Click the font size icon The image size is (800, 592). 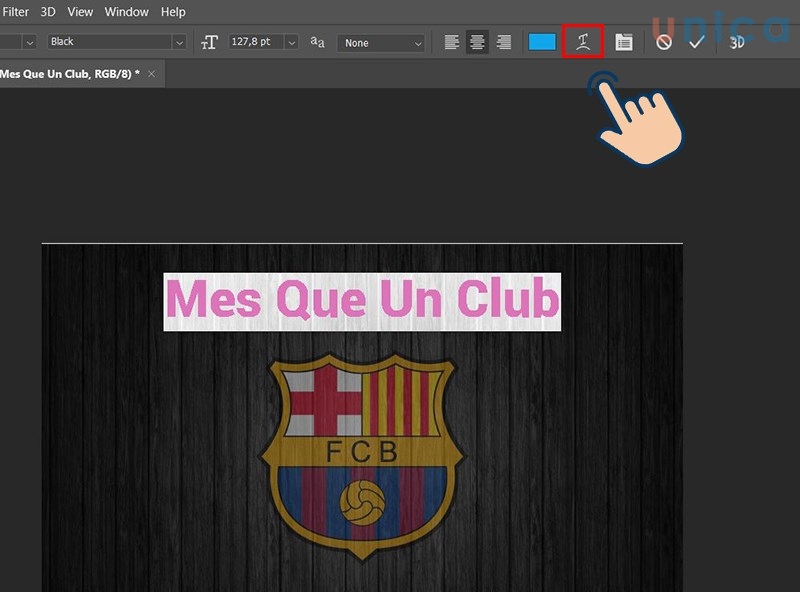point(208,43)
